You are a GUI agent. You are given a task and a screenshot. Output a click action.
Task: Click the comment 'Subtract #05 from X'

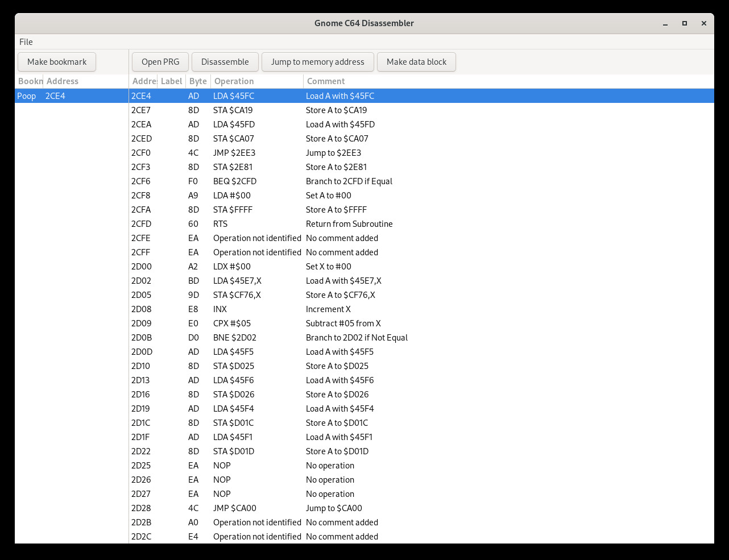[x=343, y=323]
